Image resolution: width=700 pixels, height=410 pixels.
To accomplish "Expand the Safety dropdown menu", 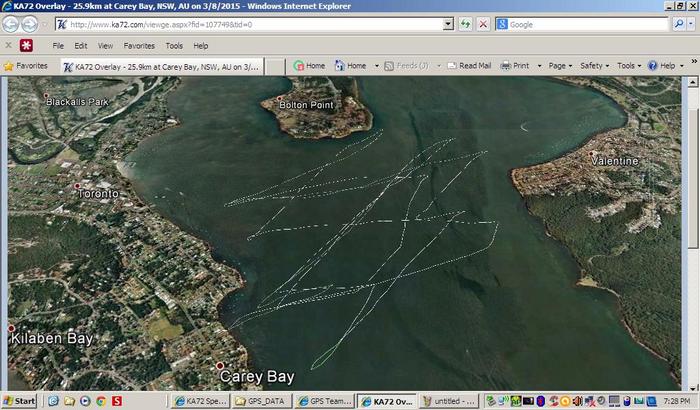I will (595, 65).
